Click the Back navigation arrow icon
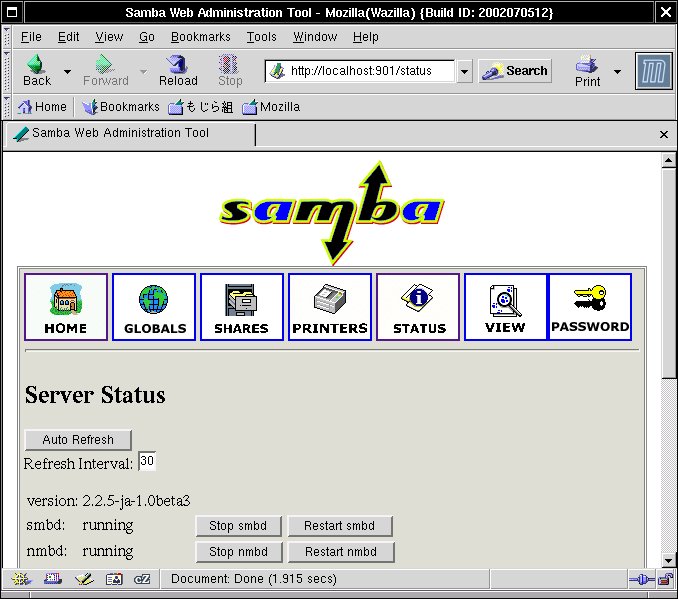 coord(37,64)
